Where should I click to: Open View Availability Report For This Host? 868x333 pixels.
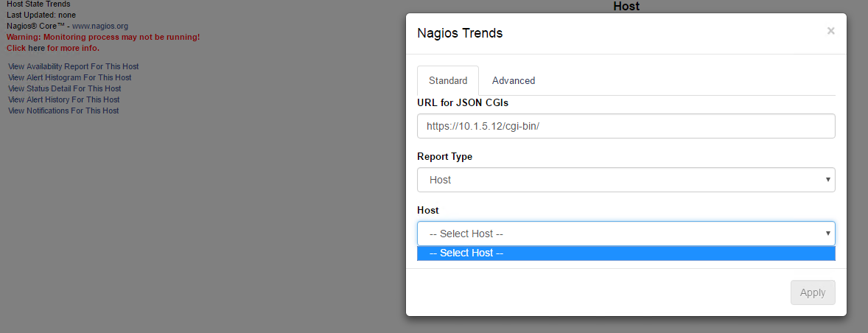click(x=73, y=66)
